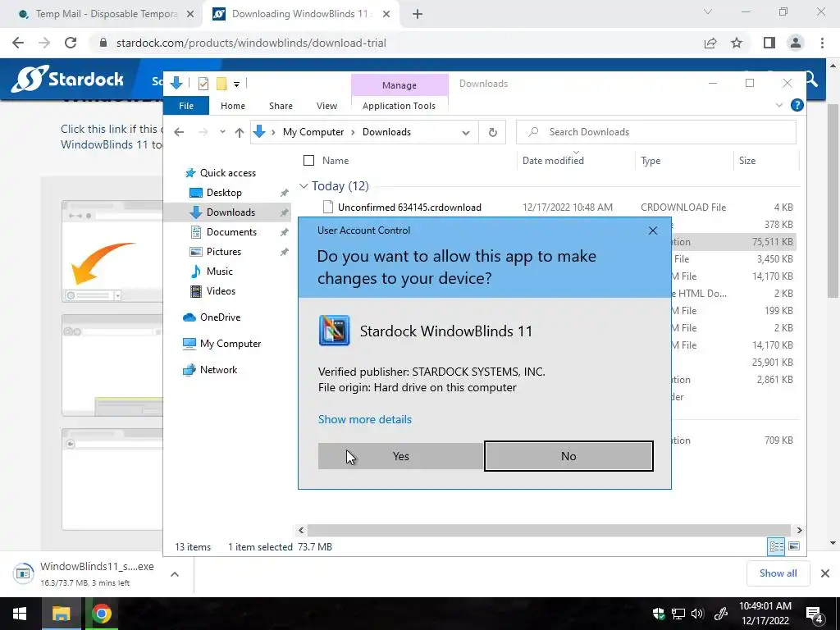Image resolution: width=840 pixels, height=630 pixels.
Task: Open Chrome tab search chevron
Action: (708, 11)
